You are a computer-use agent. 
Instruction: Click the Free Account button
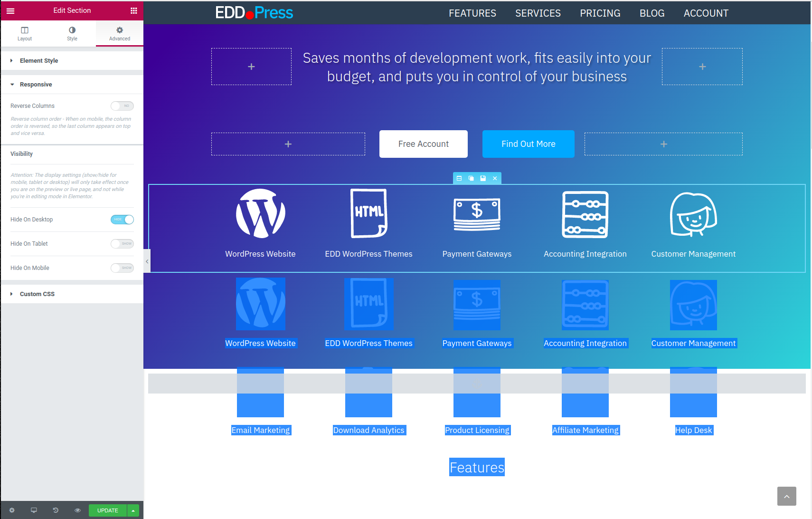click(x=424, y=144)
